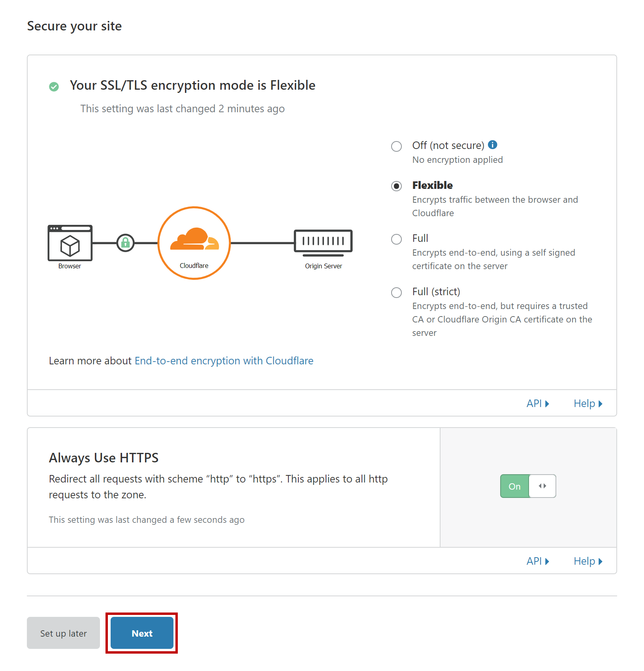
Task: Choose the Full encryption mode radio button
Action: coord(396,239)
